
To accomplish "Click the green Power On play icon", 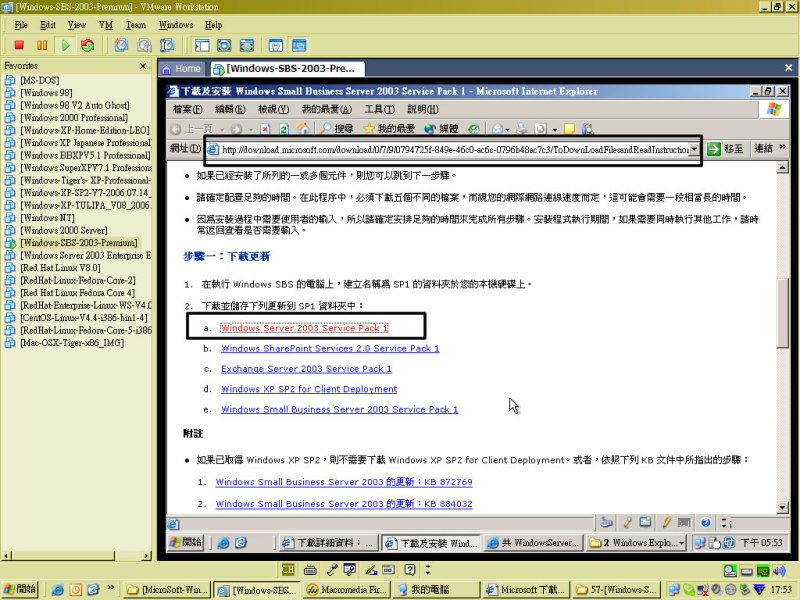I will click(65, 45).
